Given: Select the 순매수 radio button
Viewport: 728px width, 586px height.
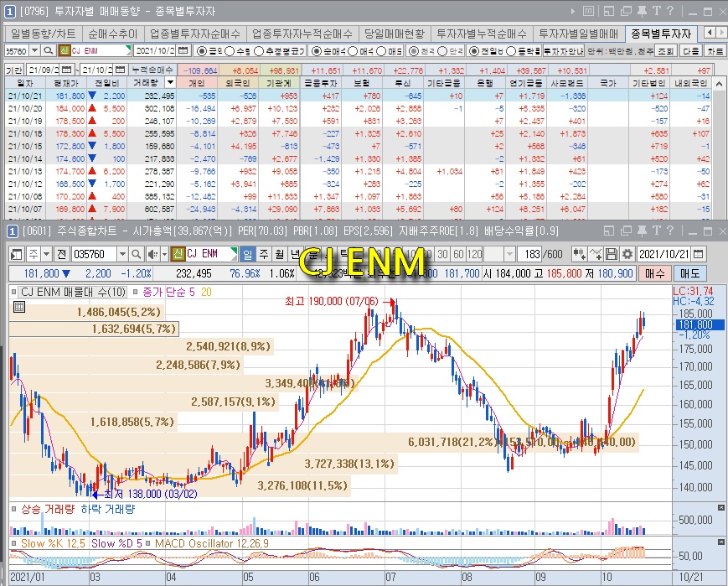Looking at the screenshot, I should (316, 50).
